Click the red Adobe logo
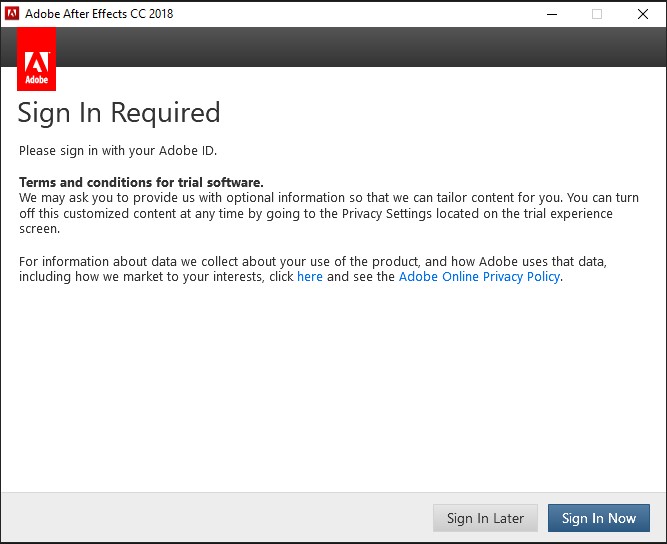 pyautogui.click(x=37, y=59)
